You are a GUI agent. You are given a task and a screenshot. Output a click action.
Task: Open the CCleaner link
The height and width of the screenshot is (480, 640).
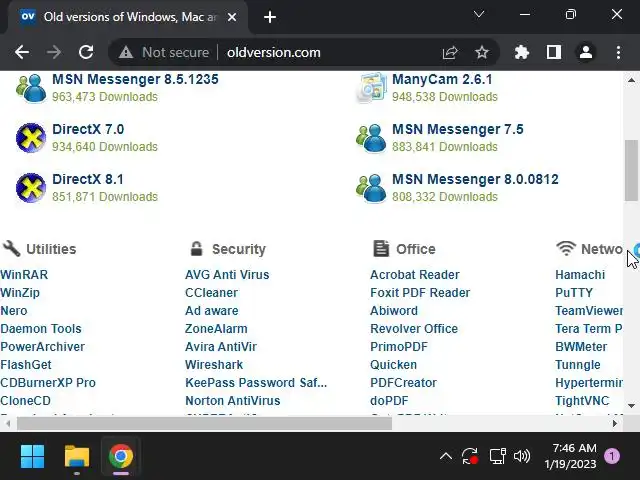pyautogui.click(x=211, y=293)
